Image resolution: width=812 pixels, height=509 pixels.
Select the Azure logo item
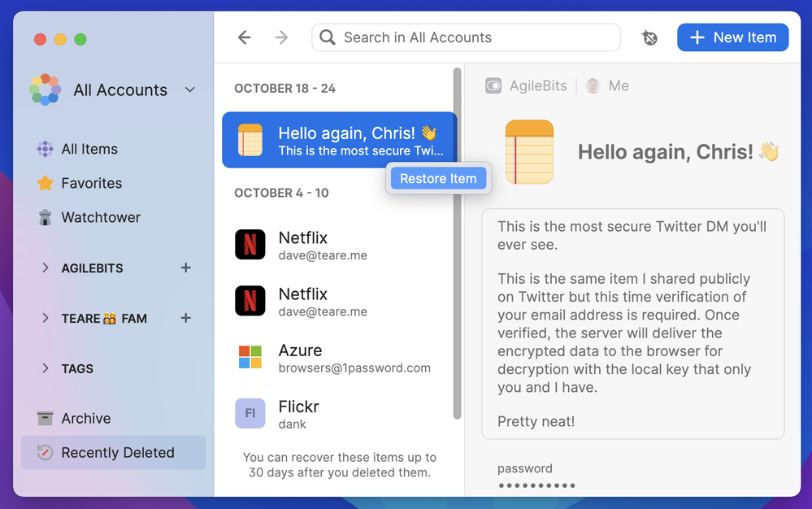pos(250,357)
